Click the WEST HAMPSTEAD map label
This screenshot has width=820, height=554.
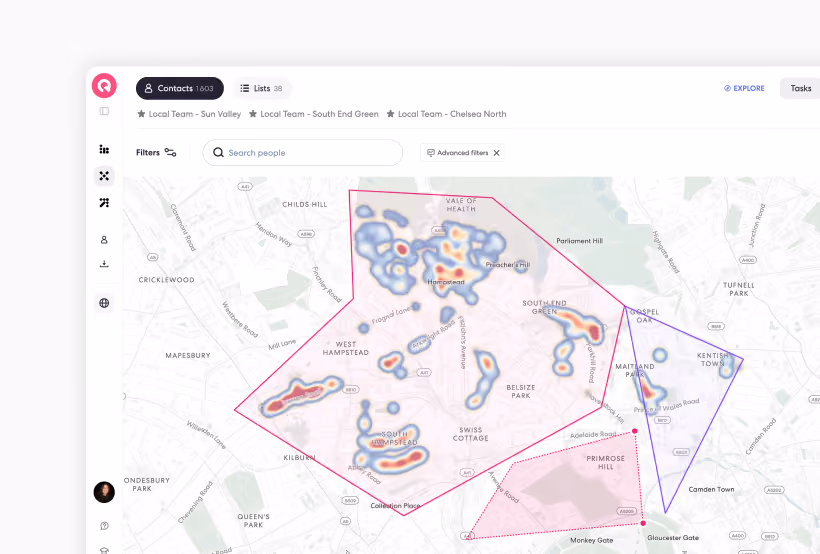coord(346,348)
